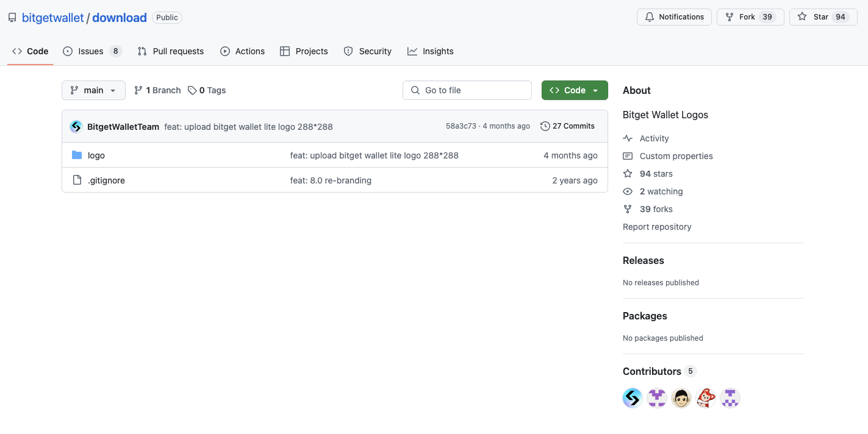This screenshot has height=434, width=868.
Task: Click the 94 stars link
Action: point(648,174)
